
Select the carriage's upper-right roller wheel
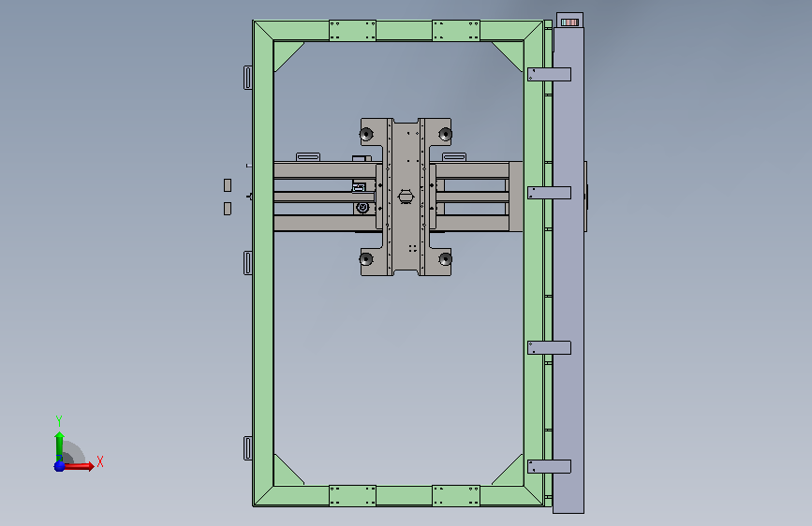[445, 135]
